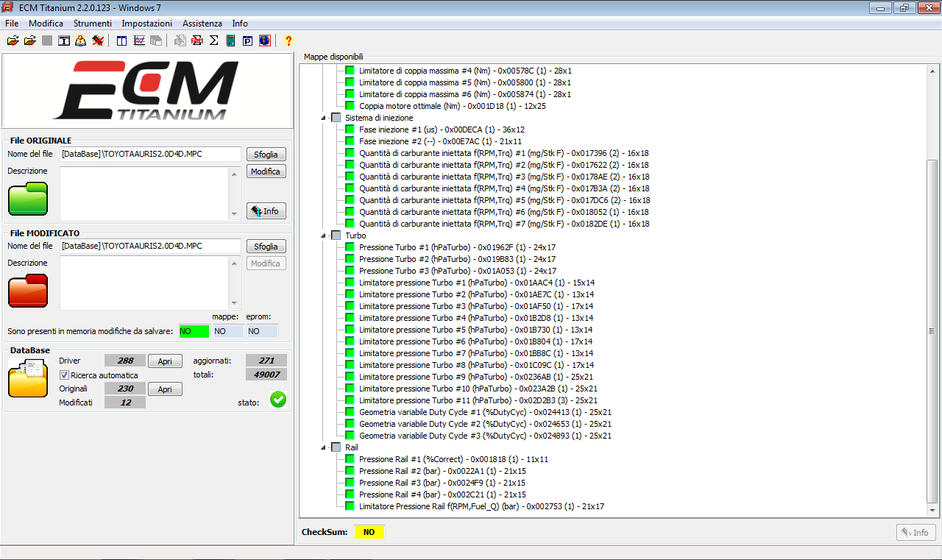942x560 pixels.
Task: Click the greyed cascading windows toolbar icon
Action: pos(156,40)
